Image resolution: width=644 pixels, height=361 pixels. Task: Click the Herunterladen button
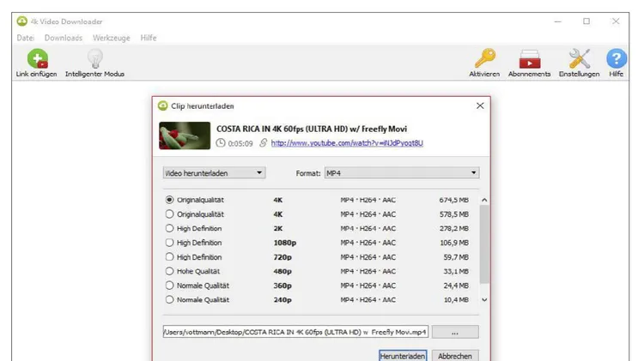[x=403, y=356]
